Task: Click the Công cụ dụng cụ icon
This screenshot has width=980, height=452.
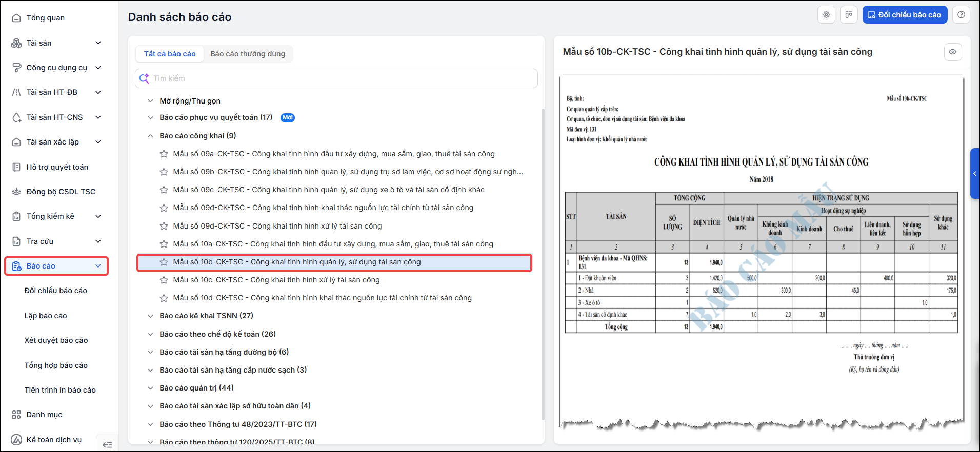Action: coord(16,68)
